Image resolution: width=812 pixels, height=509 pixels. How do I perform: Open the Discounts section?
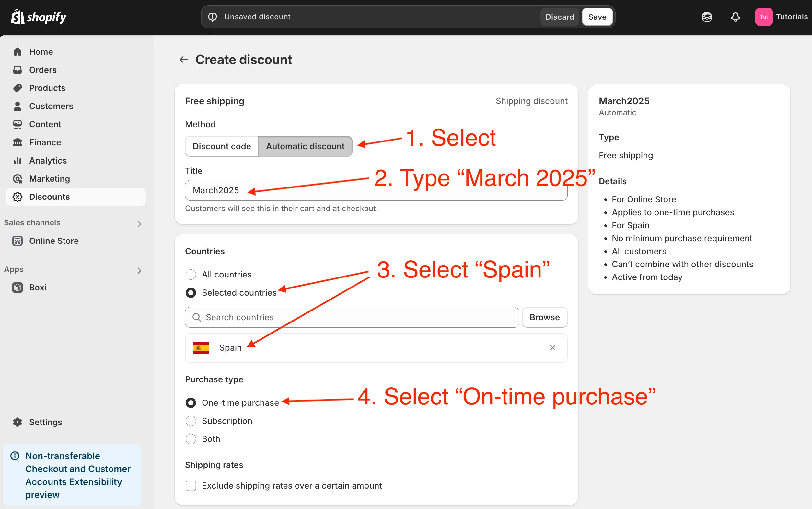coord(49,197)
